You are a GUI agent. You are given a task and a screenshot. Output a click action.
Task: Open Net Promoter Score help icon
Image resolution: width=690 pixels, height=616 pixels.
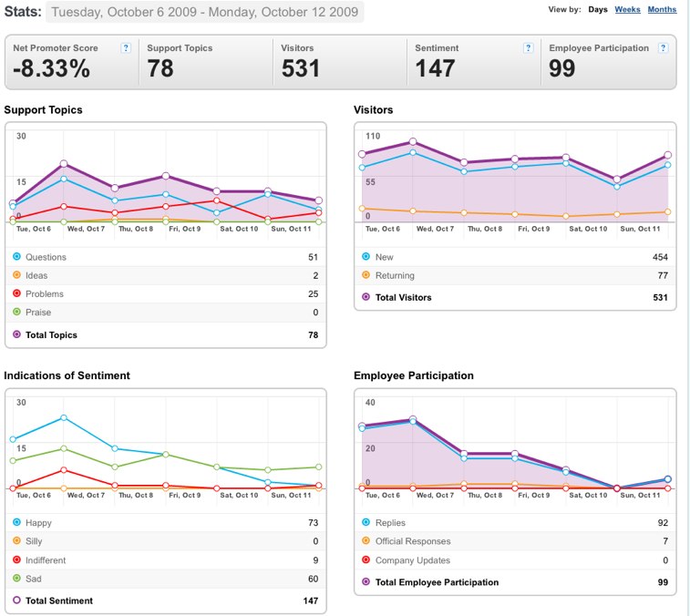click(x=126, y=48)
